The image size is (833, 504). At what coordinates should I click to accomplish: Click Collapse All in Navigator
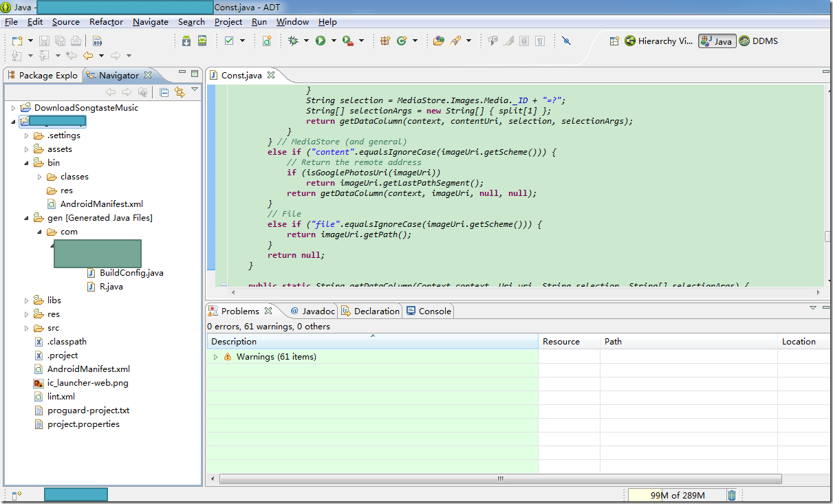164,92
